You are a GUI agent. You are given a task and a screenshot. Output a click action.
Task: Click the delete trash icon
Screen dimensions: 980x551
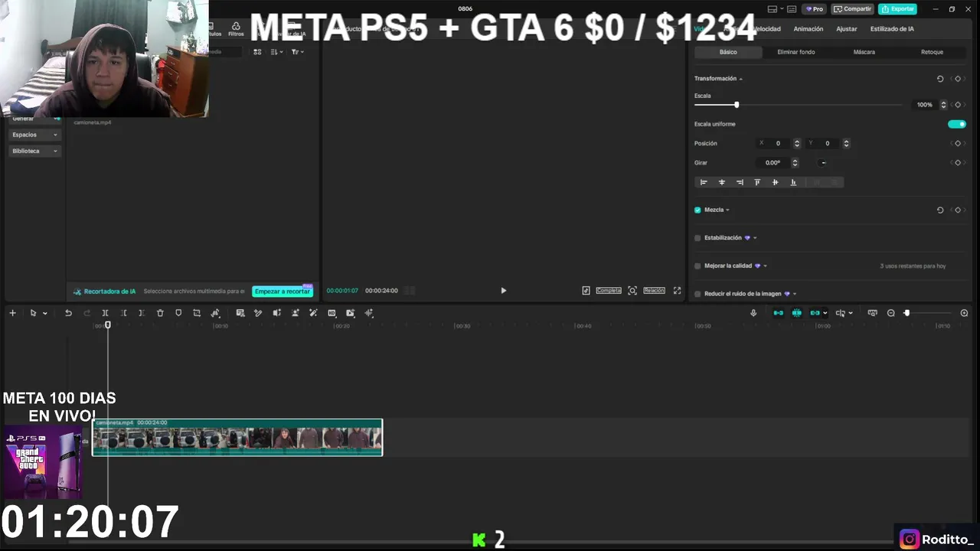(160, 313)
